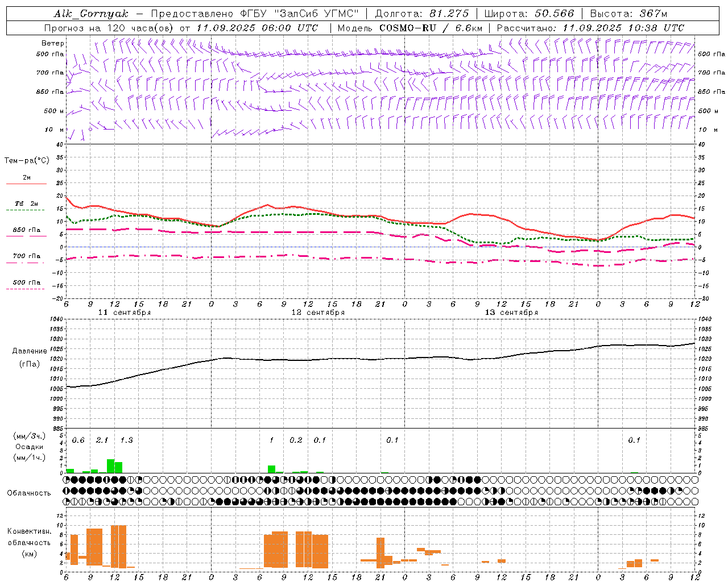
Task: Click the 850 гПа entry in temperature legend
Action: pos(27,230)
